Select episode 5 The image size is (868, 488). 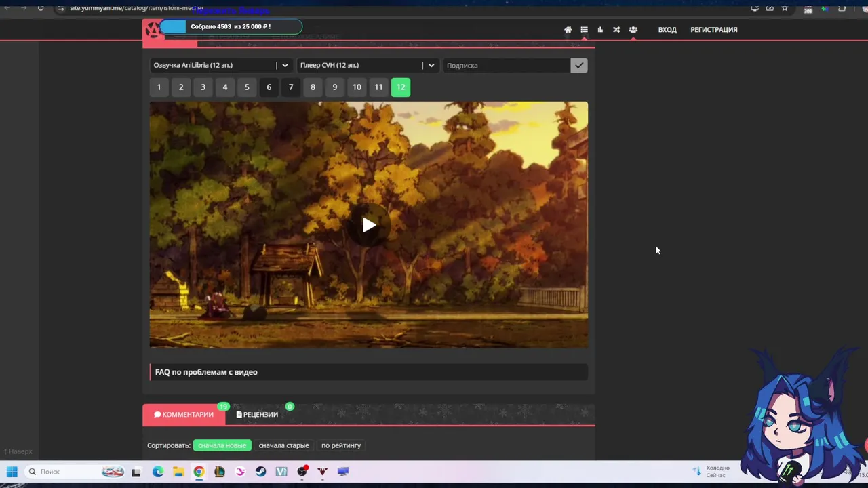[x=247, y=87]
